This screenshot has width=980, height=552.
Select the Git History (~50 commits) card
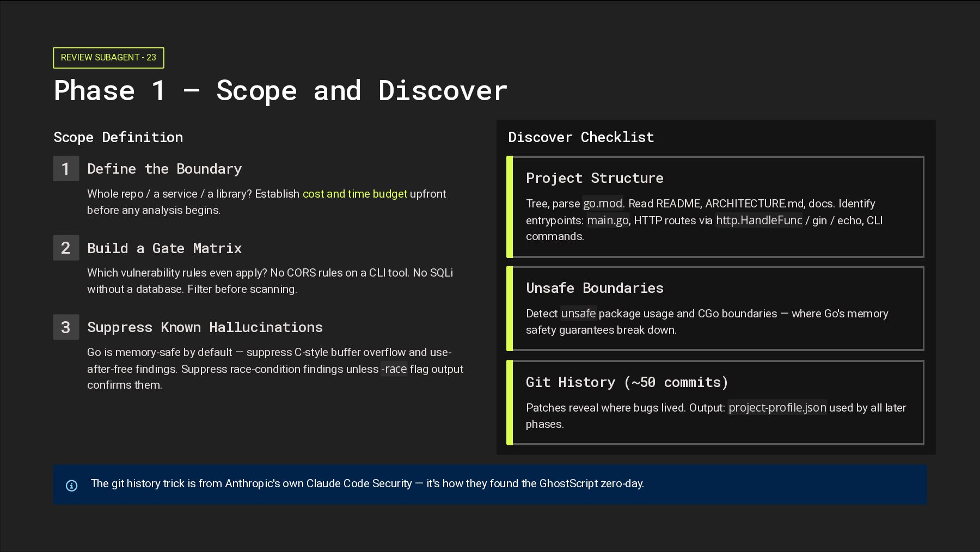pyautogui.click(x=715, y=402)
